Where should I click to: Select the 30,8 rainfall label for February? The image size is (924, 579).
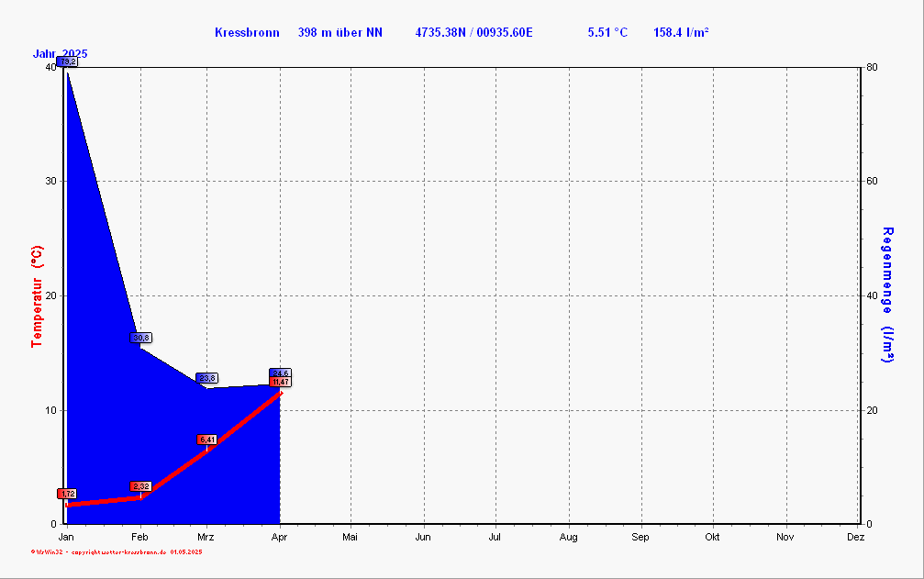click(x=140, y=338)
